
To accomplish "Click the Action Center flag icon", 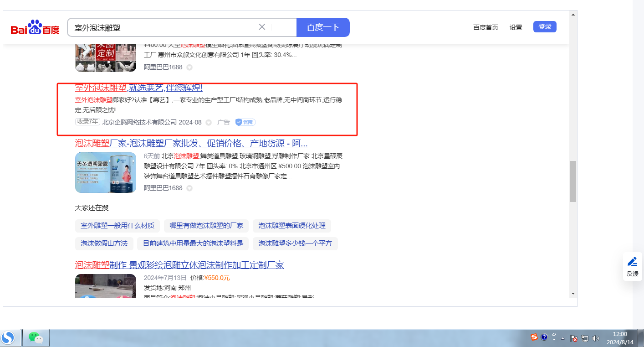I will [x=574, y=338].
